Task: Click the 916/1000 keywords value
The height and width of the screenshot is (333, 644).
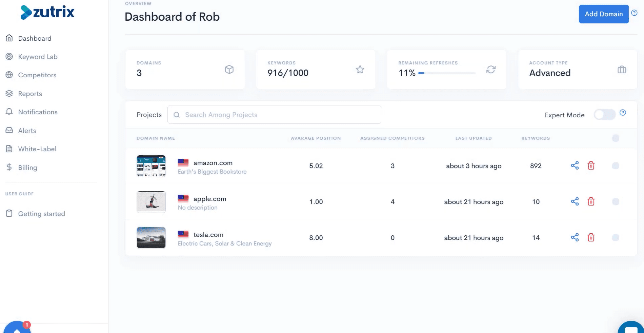Action: tap(288, 73)
